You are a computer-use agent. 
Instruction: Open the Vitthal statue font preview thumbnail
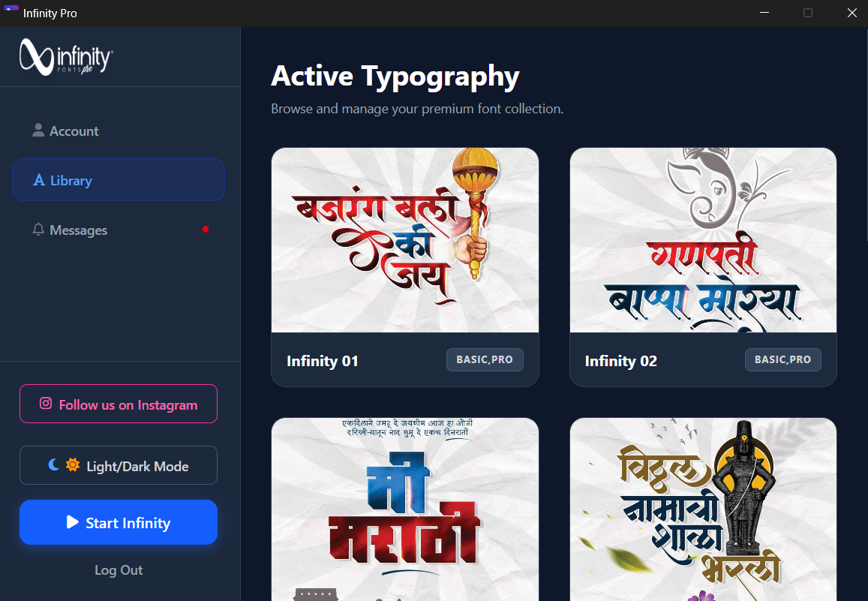coord(703,509)
